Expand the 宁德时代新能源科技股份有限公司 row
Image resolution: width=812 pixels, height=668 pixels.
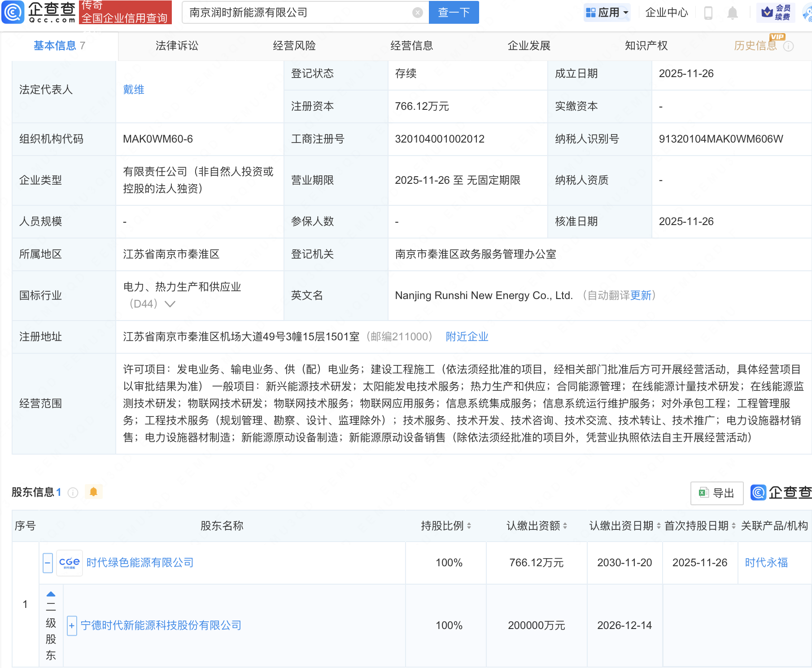pos(72,625)
